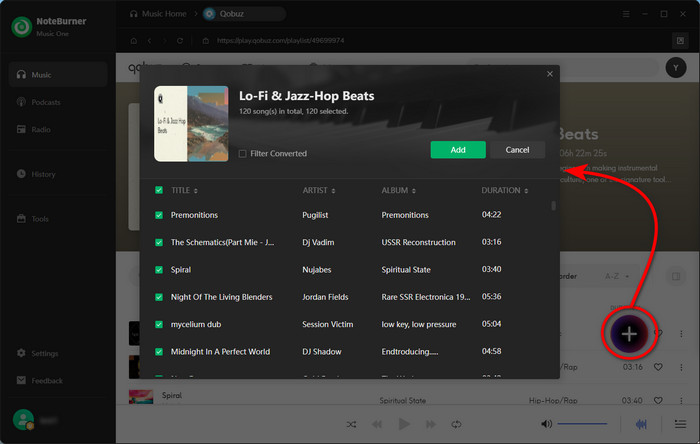700x444 pixels.
Task: Click the pop-out window icon near address bar
Action: click(x=680, y=41)
